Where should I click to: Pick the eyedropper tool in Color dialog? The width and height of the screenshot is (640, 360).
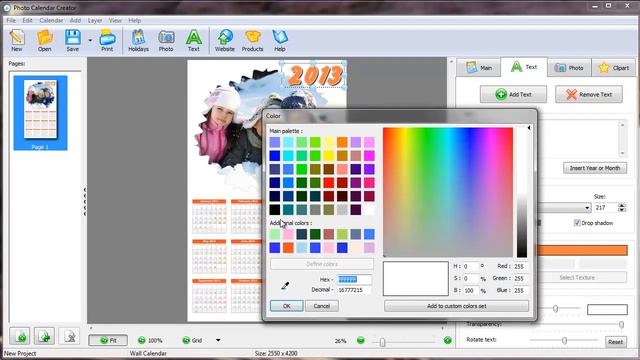285,286
